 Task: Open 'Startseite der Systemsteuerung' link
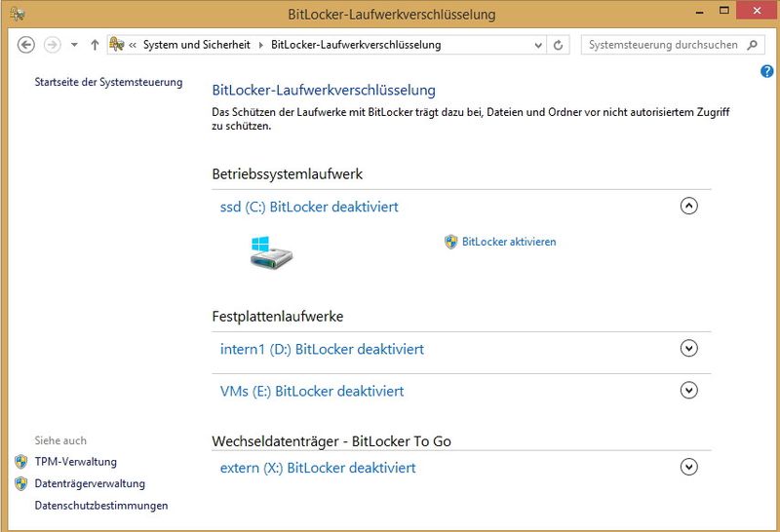point(108,82)
